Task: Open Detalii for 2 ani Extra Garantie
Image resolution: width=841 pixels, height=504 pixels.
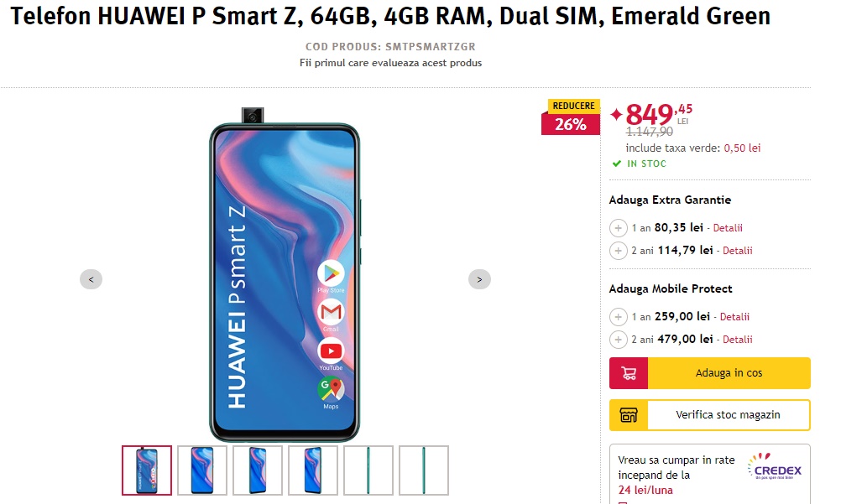Action: tap(738, 251)
